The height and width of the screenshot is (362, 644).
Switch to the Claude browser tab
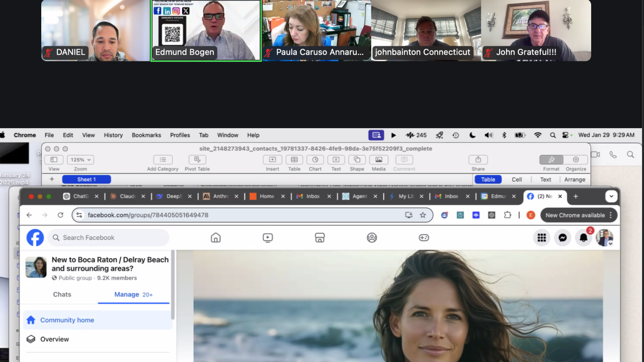[127, 197]
